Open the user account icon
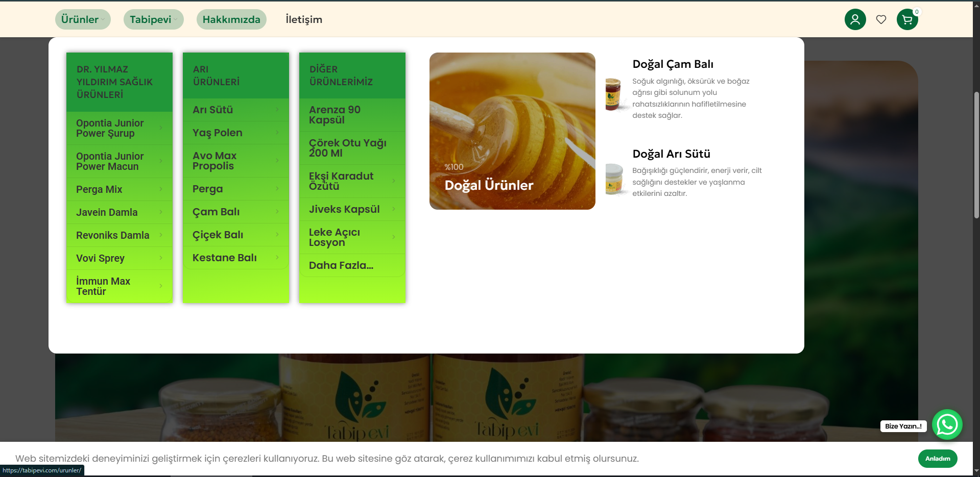This screenshot has width=980, height=477. tap(855, 19)
